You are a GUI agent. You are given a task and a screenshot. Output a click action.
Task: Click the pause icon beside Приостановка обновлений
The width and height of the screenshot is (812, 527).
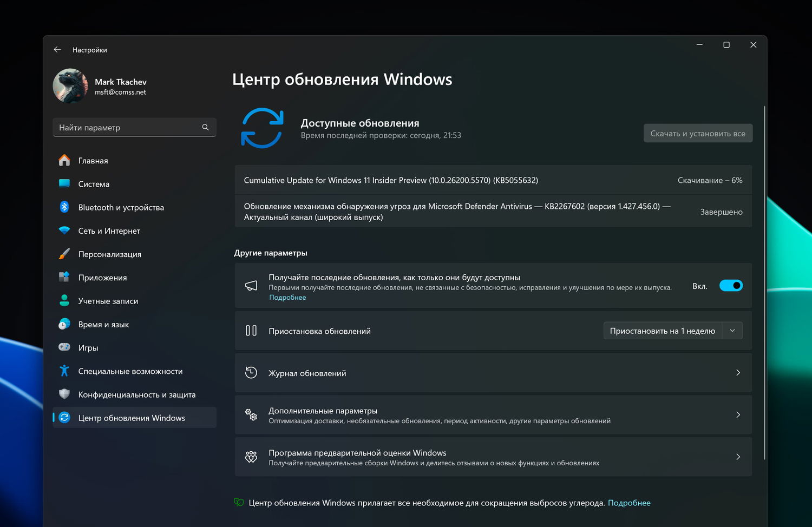point(251,331)
